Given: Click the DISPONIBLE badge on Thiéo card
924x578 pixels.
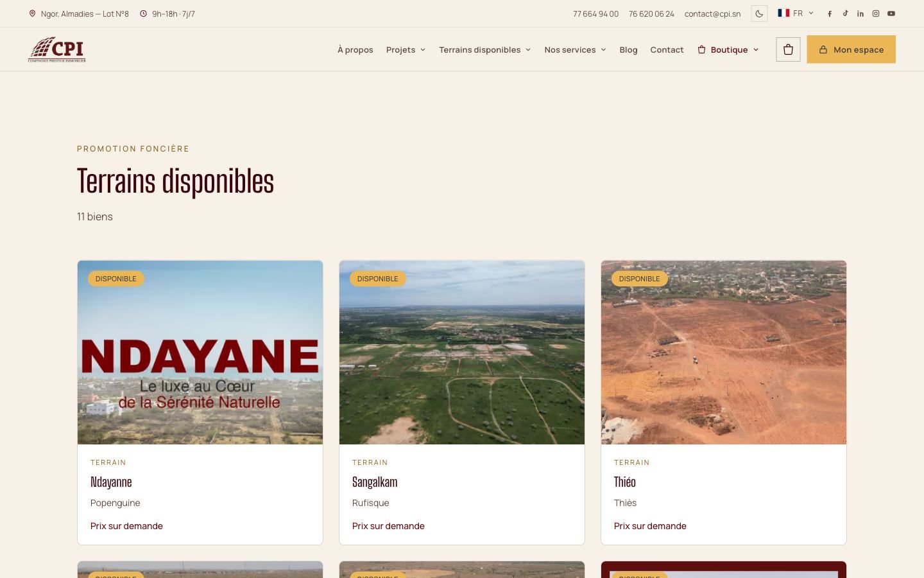Looking at the screenshot, I should click(x=639, y=279).
